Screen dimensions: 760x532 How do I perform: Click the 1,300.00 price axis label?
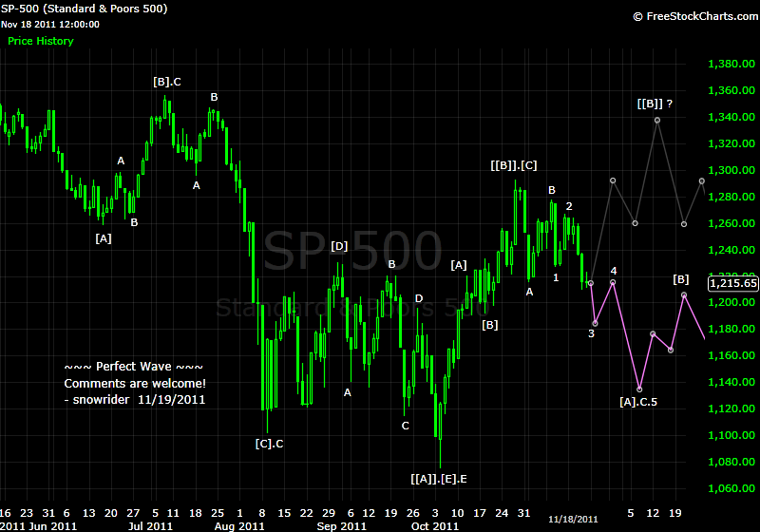[731, 170]
